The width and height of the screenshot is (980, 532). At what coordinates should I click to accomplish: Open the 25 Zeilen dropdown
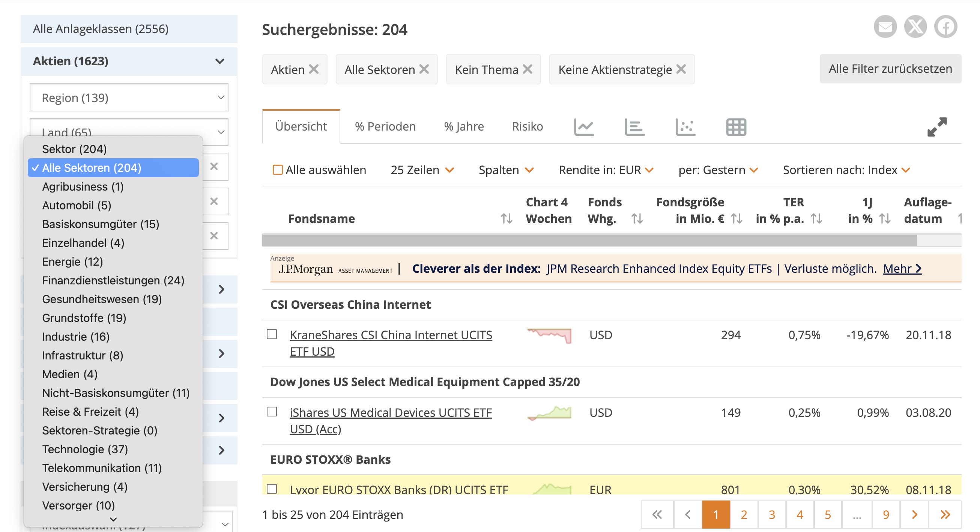(422, 170)
